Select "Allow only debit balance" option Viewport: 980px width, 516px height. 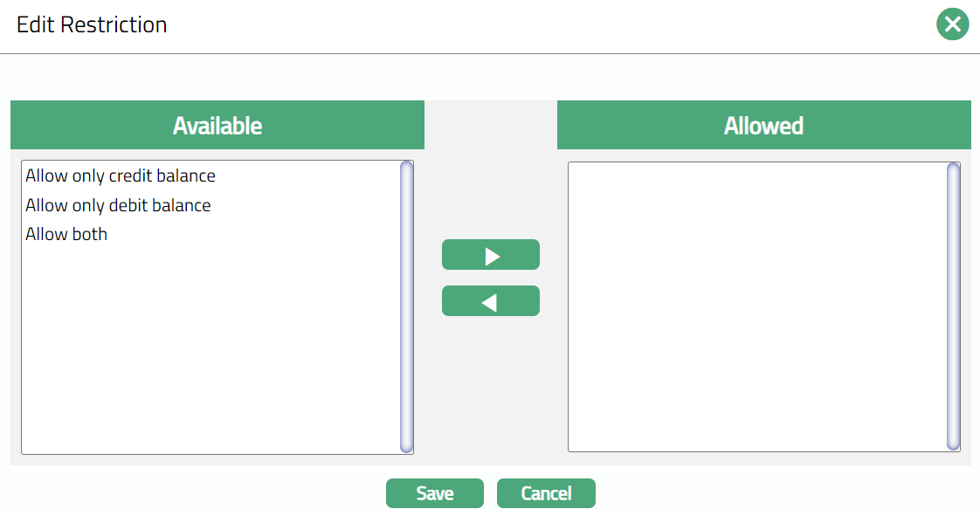(x=118, y=205)
